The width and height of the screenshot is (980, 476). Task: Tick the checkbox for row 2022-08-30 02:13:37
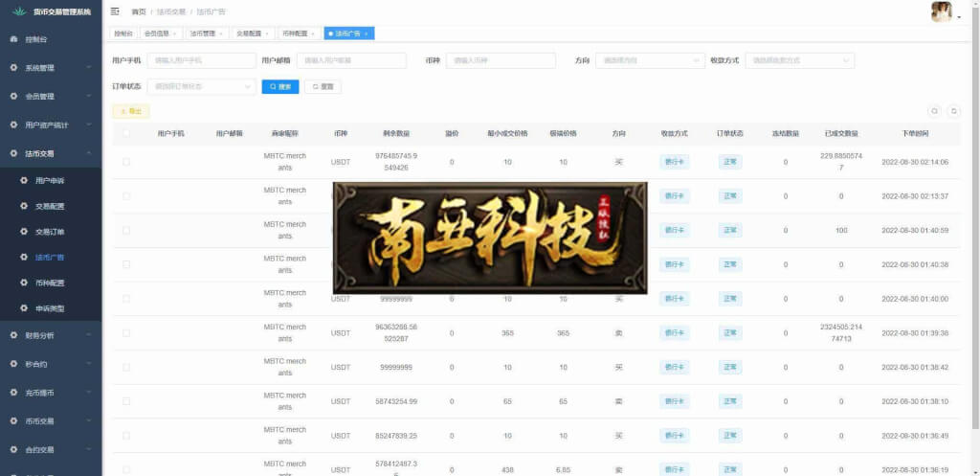126,195
